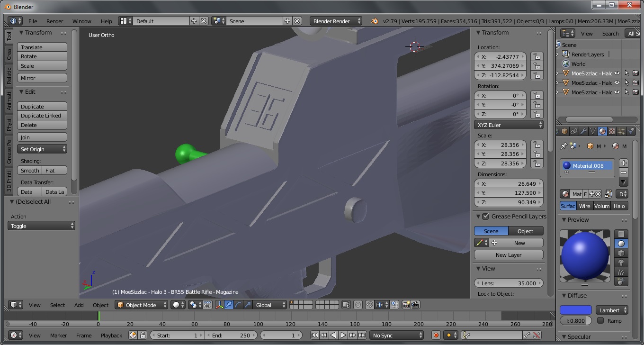Select the translate manipulator arrow icon
The image size is (644, 345).
click(x=229, y=305)
